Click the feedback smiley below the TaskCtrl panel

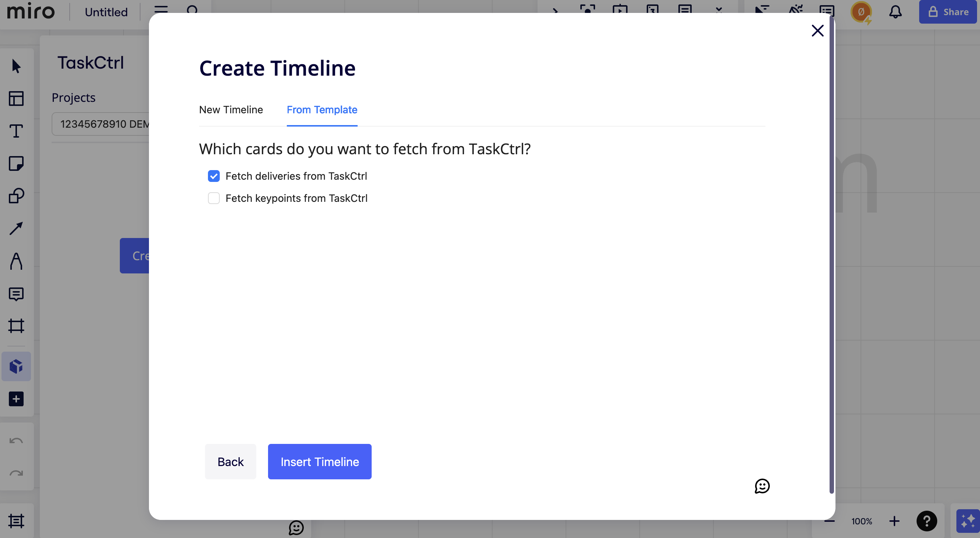[x=296, y=528]
